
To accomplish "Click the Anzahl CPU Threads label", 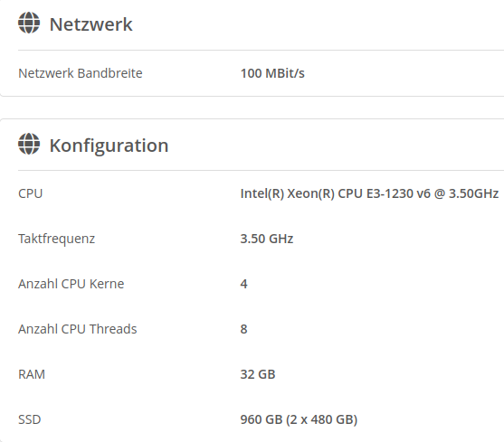I will tap(78, 329).
